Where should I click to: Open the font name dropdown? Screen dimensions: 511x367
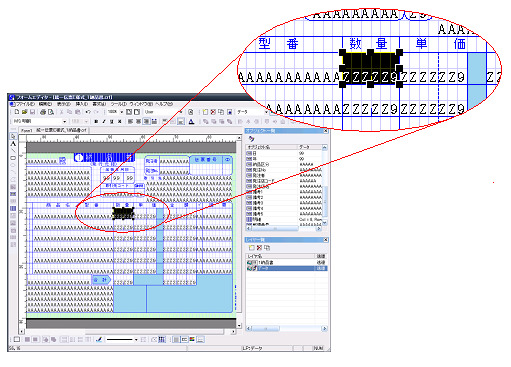[x=64, y=121]
